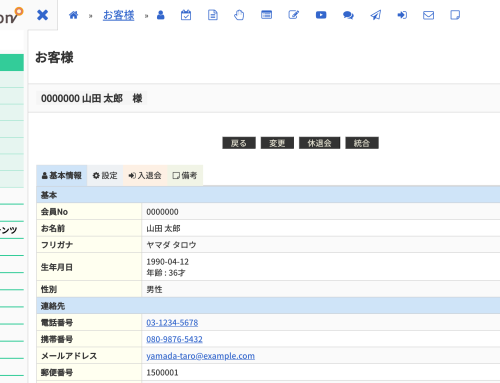Open the chat bubbles icon
The height and width of the screenshot is (383, 500).
pyautogui.click(x=348, y=15)
